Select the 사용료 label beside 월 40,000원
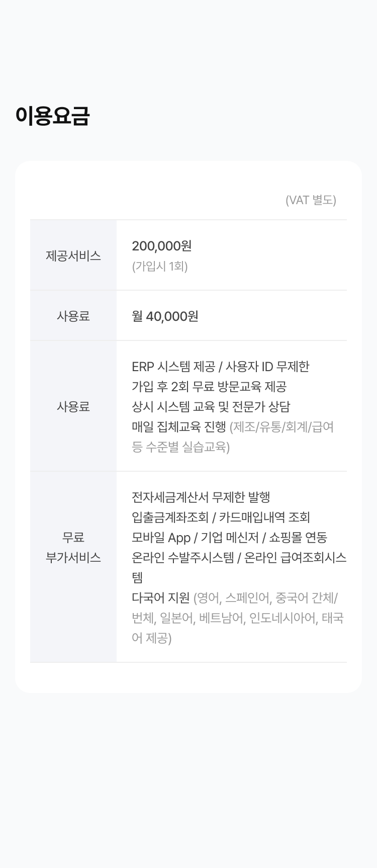The image size is (377, 868). pyautogui.click(x=73, y=316)
